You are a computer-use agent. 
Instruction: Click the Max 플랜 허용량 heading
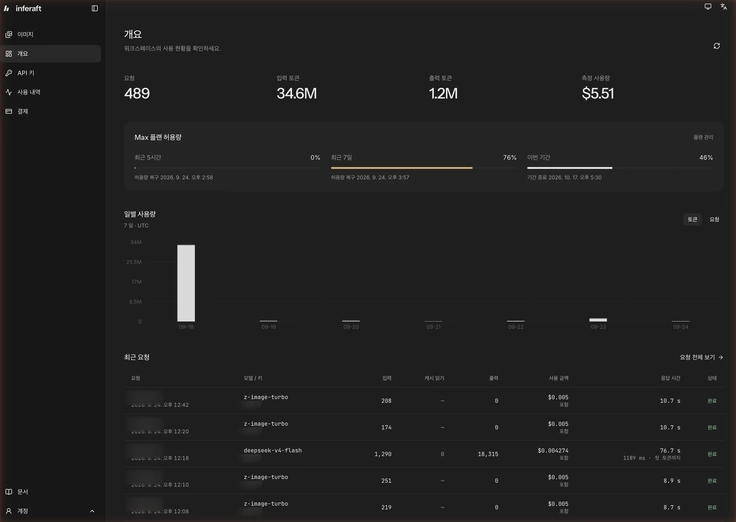tap(158, 137)
